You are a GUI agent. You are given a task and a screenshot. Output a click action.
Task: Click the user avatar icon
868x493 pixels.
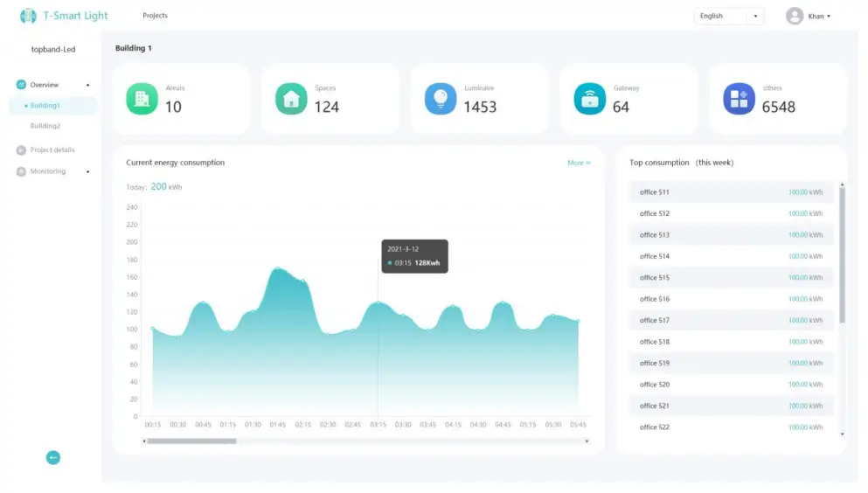795,16
